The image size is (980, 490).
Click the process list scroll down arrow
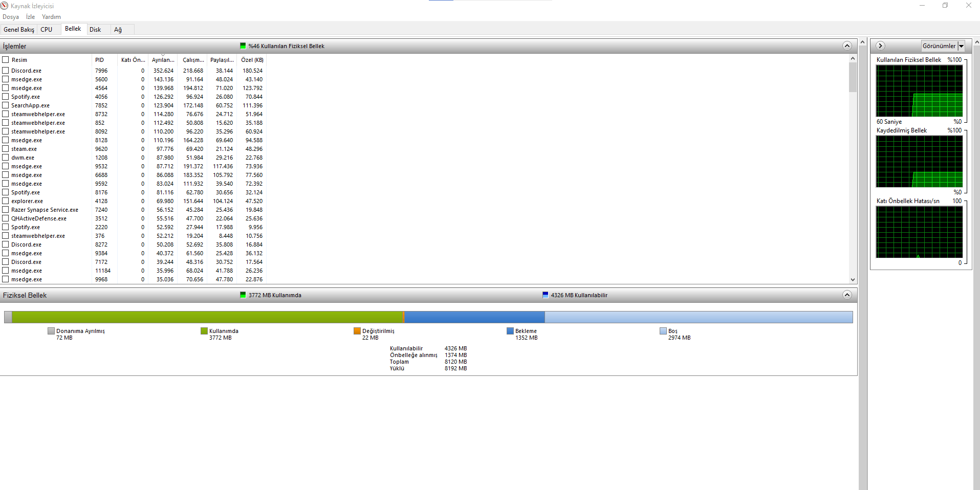(x=853, y=279)
